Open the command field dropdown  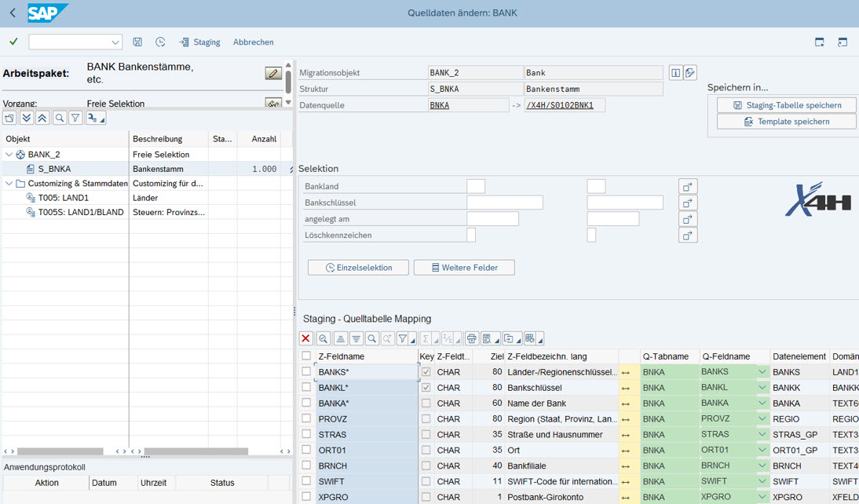pyautogui.click(x=115, y=42)
